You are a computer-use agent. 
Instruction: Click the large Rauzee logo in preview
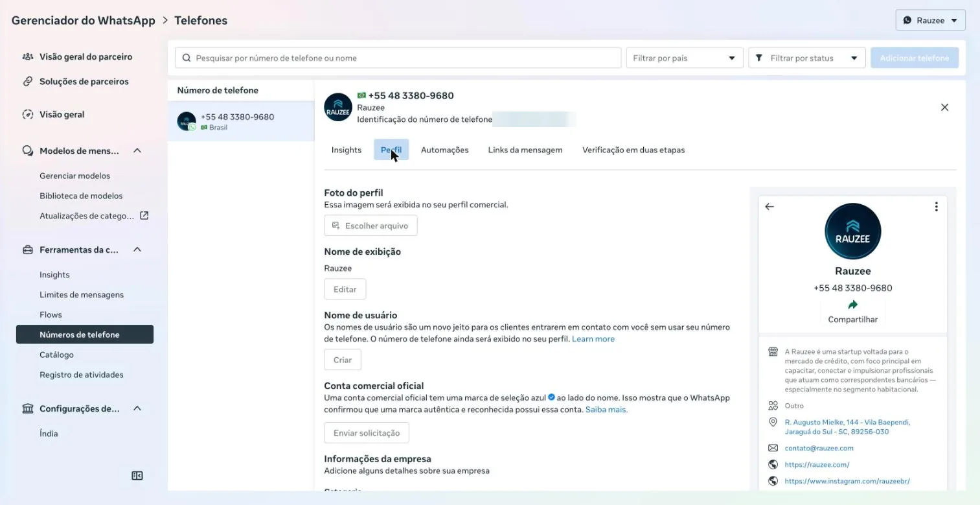coord(852,231)
